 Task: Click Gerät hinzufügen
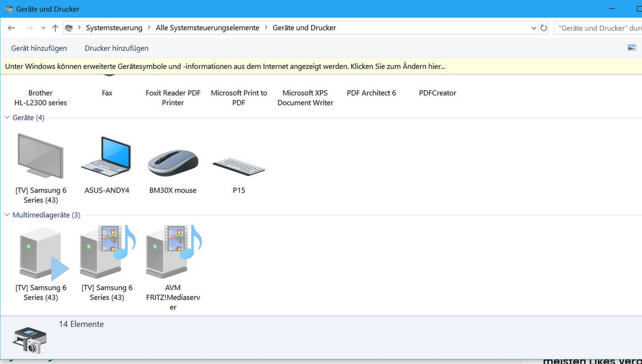pos(39,48)
